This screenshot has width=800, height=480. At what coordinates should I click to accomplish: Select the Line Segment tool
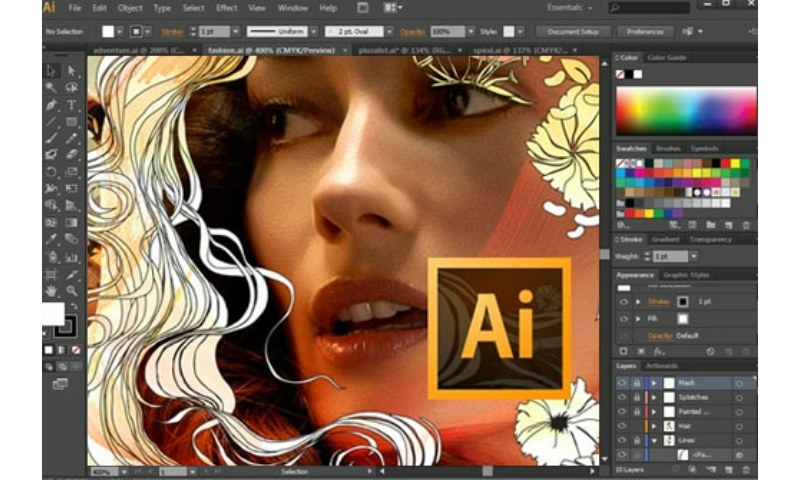click(x=52, y=121)
